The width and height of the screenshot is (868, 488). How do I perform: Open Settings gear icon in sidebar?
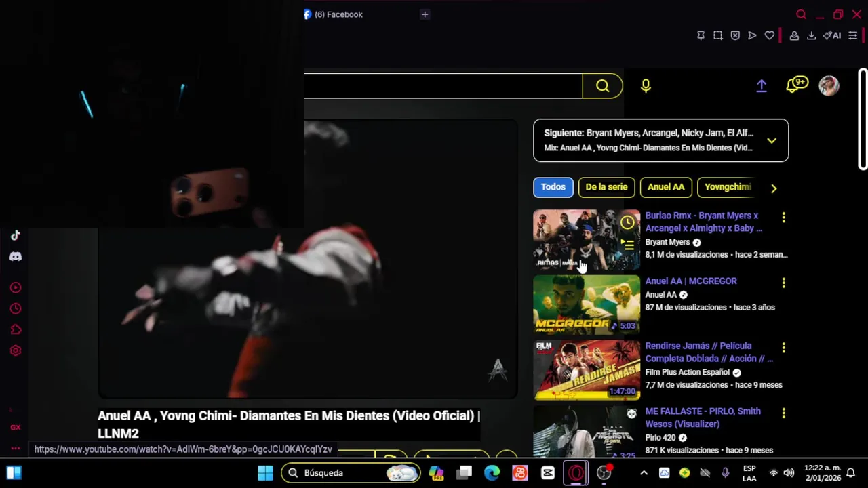(16, 350)
